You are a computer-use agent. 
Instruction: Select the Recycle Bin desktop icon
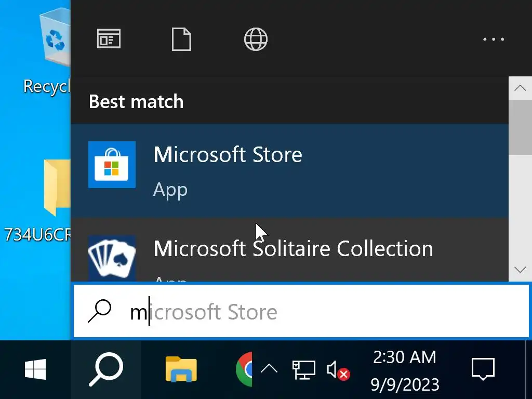47,51
